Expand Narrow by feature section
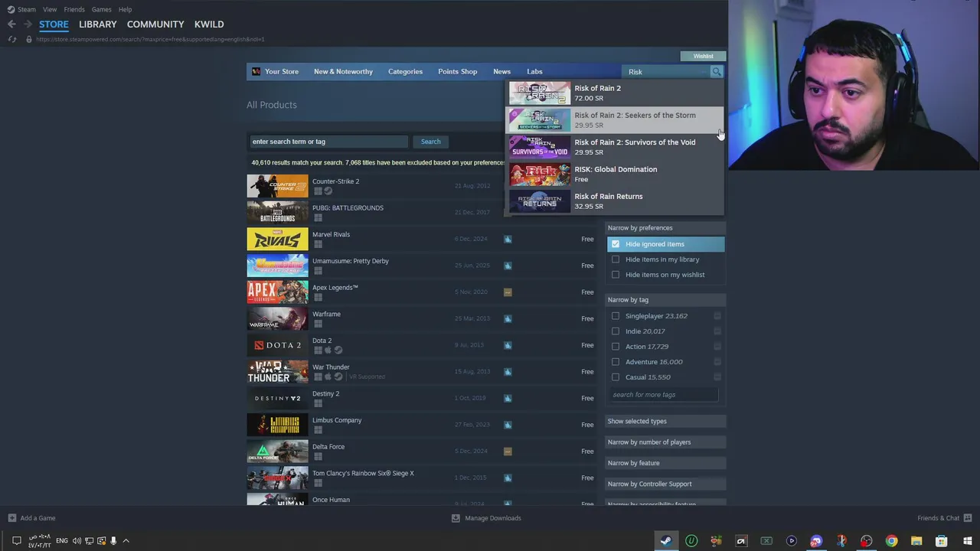The image size is (980, 551). (x=665, y=463)
